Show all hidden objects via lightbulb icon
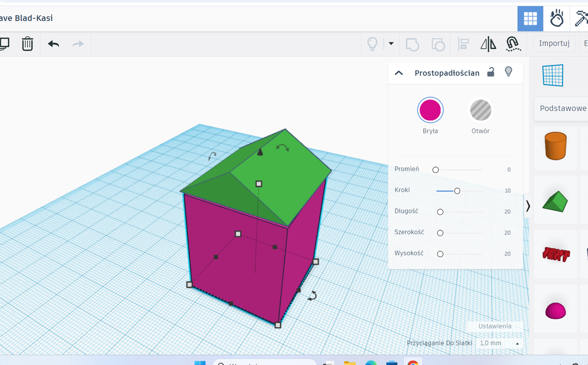588x365 pixels. click(x=372, y=44)
